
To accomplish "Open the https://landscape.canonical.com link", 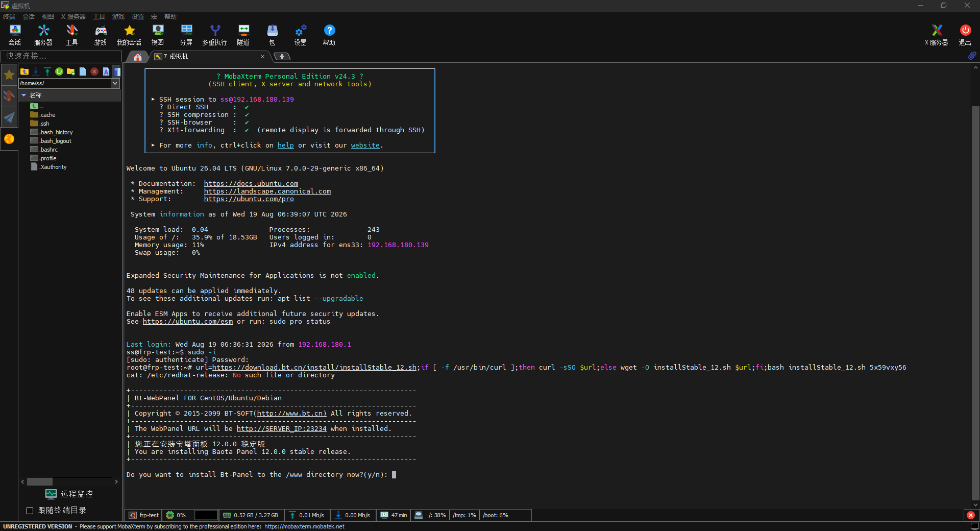I will click(x=267, y=191).
